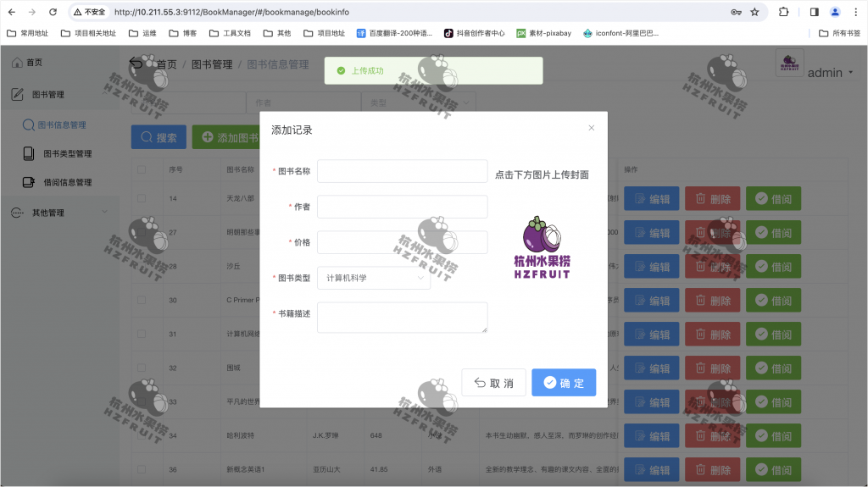868x487 pixels.
Task: Click the 作者 input in dialog
Action: [x=403, y=207]
